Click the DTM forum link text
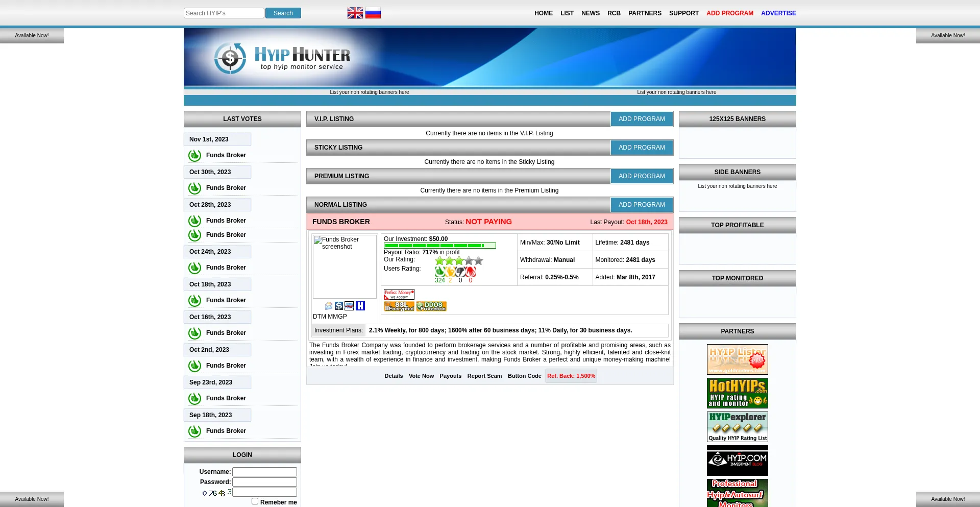The width and height of the screenshot is (980, 507). click(x=320, y=317)
